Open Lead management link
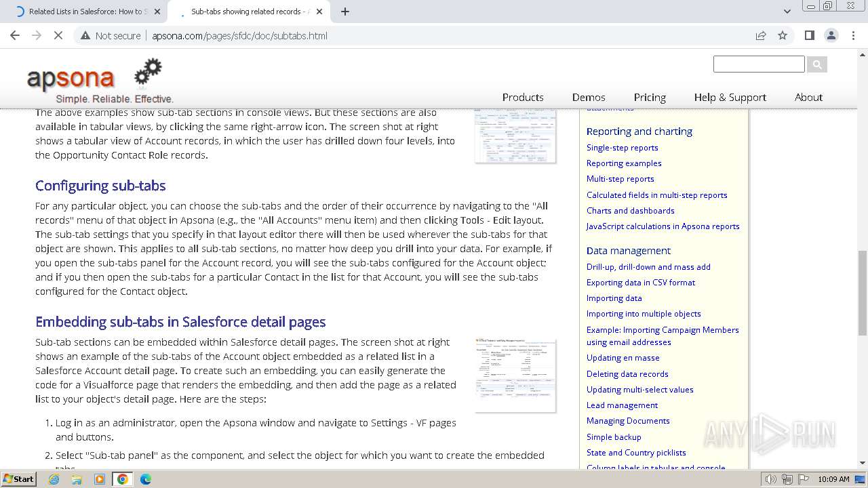The width and height of the screenshot is (868, 488). click(622, 405)
